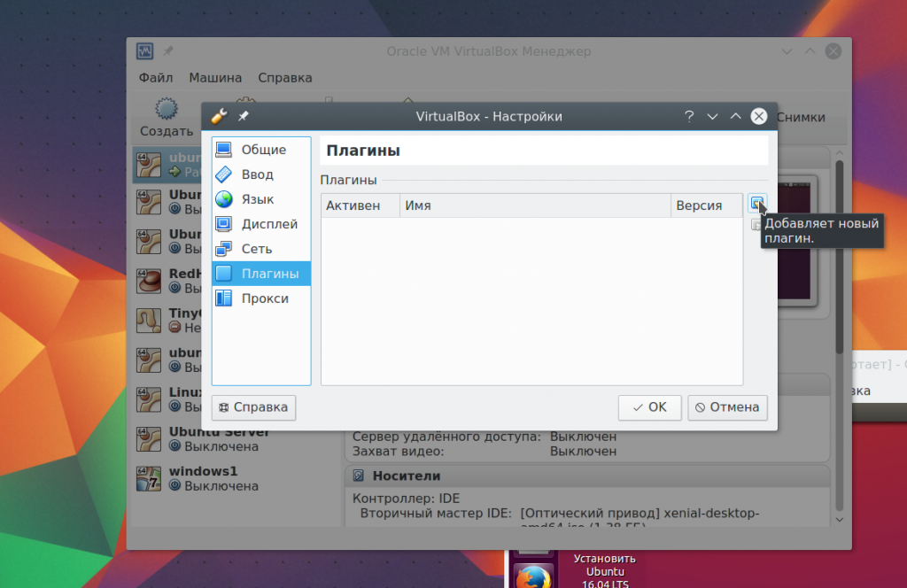Open the Файл menu
The width and height of the screenshot is (907, 588).
click(x=156, y=77)
